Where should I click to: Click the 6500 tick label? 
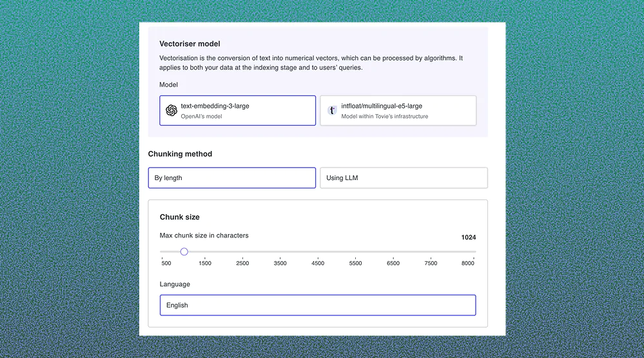(393, 263)
